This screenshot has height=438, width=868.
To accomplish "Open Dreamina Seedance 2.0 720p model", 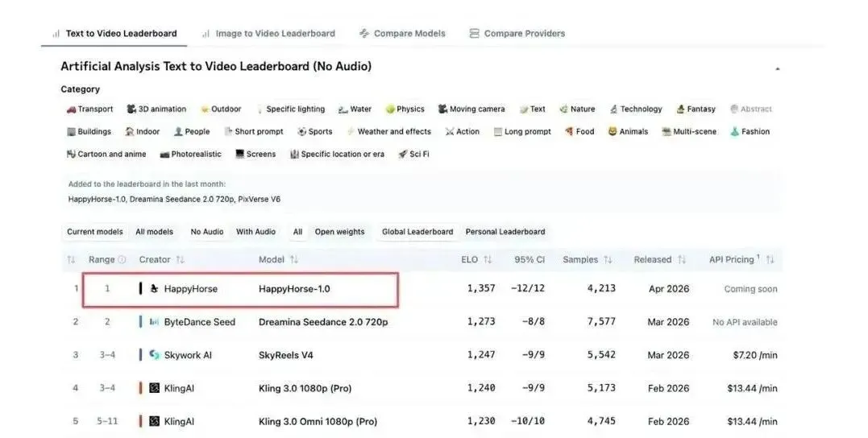I will click(323, 322).
